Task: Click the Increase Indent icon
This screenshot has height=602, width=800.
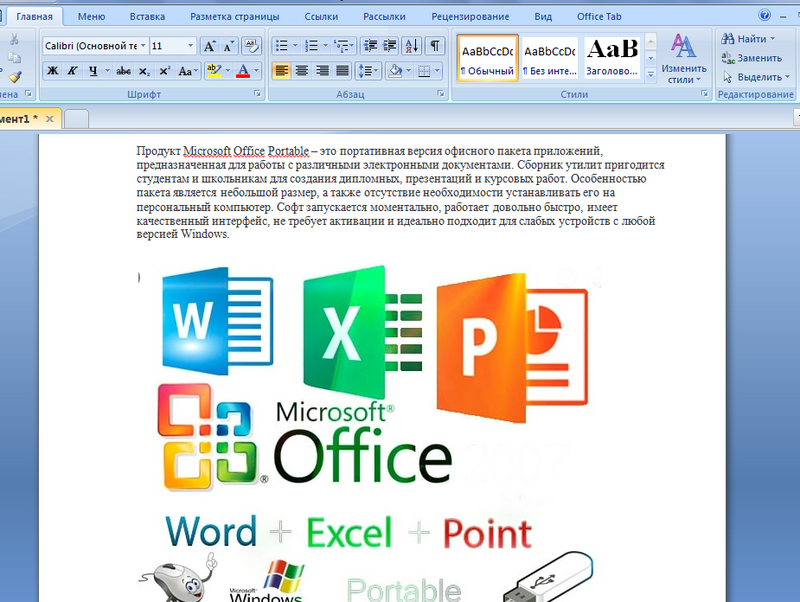Action: (x=390, y=46)
